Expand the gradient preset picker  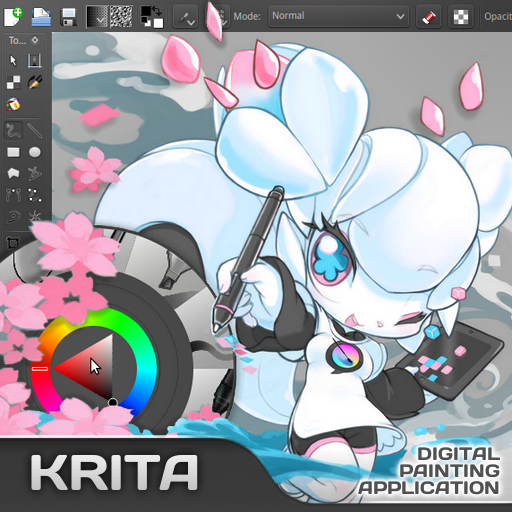click(97, 17)
